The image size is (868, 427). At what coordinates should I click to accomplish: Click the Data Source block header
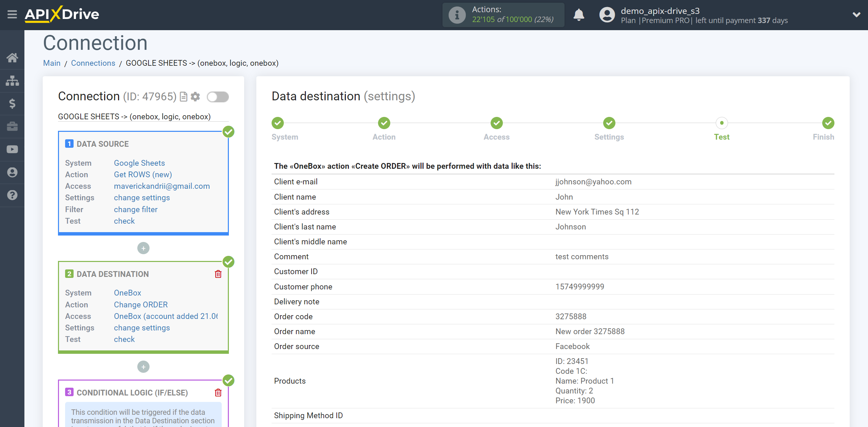[x=102, y=144]
